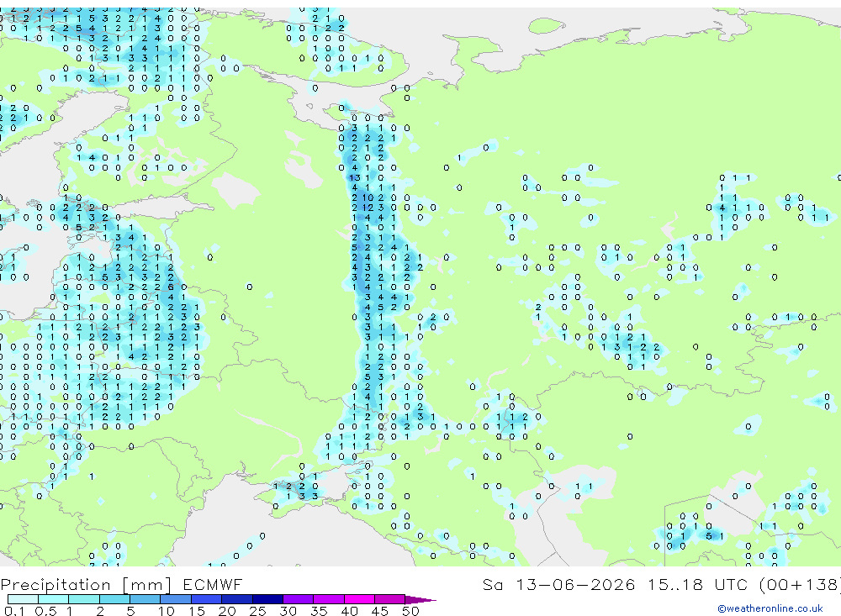Click the 30–35 mm legend color box
The image size is (841, 616).
(299, 599)
